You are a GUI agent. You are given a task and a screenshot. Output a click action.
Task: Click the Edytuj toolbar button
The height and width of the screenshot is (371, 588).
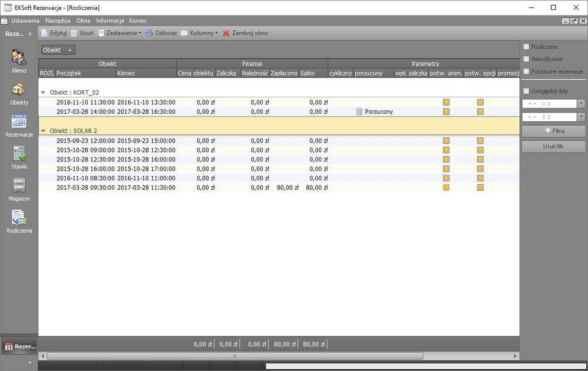click(x=53, y=33)
